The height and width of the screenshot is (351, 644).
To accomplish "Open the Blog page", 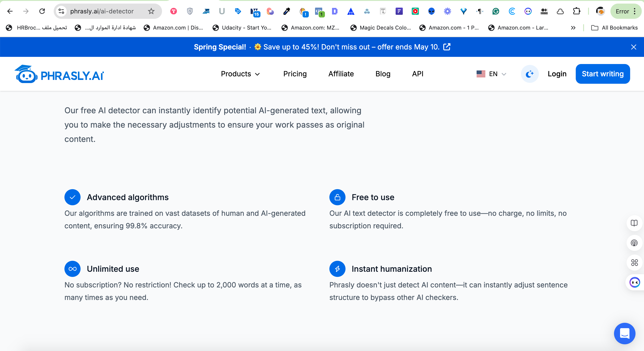I will coord(383,74).
